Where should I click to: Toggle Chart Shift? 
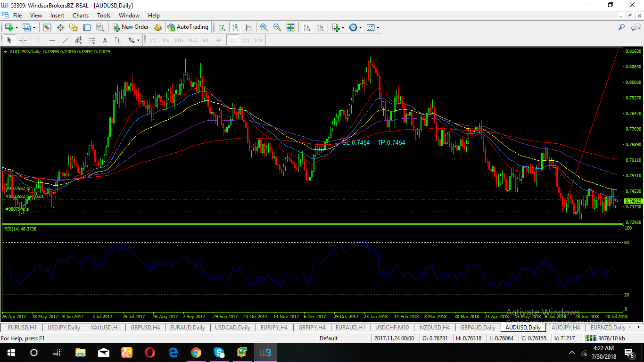tap(320, 27)
